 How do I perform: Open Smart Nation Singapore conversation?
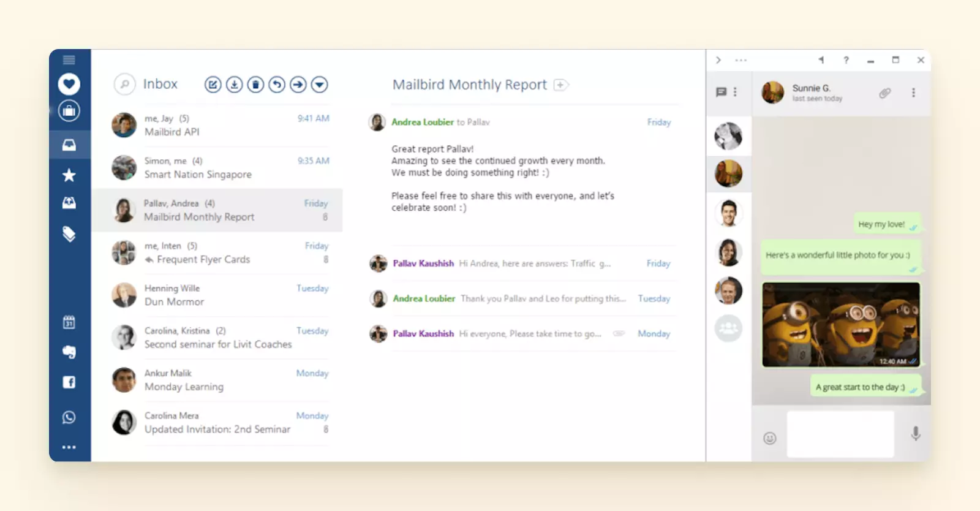[x=217, y=167]
